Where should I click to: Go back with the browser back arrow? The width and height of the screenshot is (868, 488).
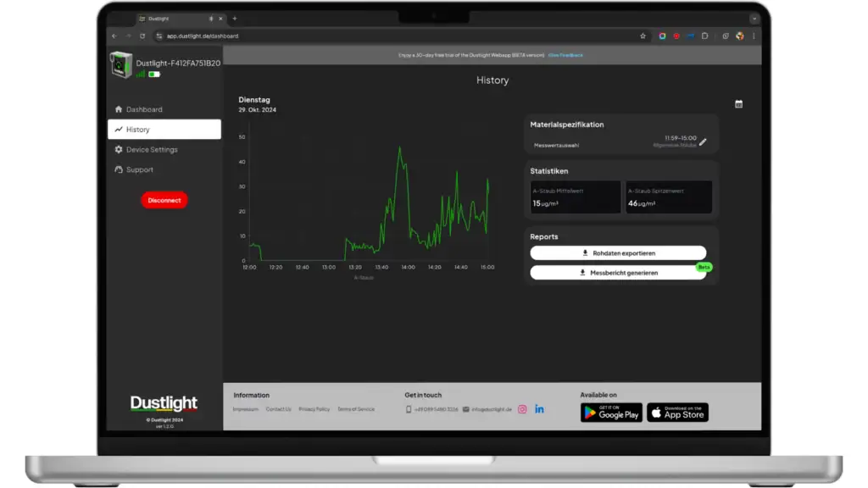pos(114,36)
